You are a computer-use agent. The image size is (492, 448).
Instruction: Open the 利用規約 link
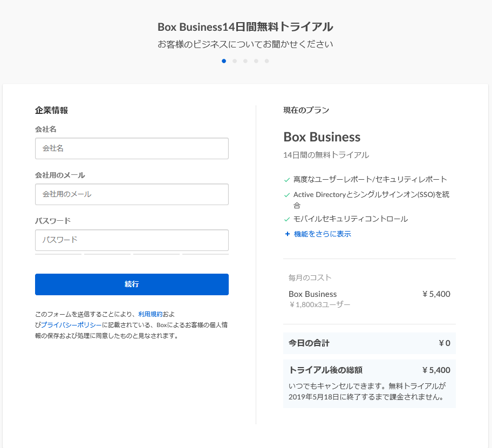click(x=150, y=314)
